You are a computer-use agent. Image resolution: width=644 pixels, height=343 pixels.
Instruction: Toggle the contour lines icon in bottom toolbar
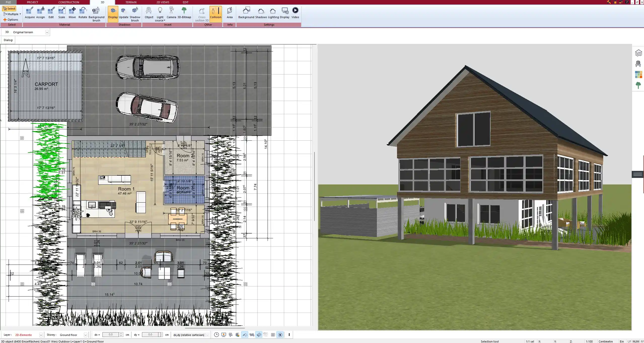[266, 335]
